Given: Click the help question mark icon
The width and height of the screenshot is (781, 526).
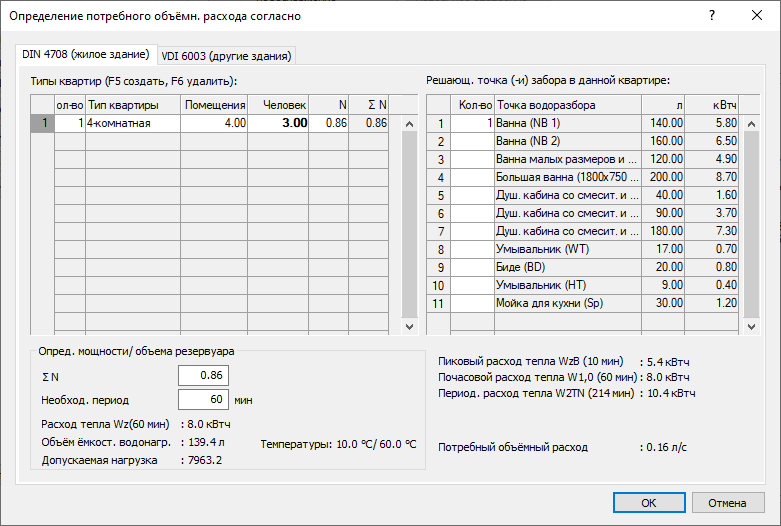Looking at the screenshot, I should click(712, 15).
